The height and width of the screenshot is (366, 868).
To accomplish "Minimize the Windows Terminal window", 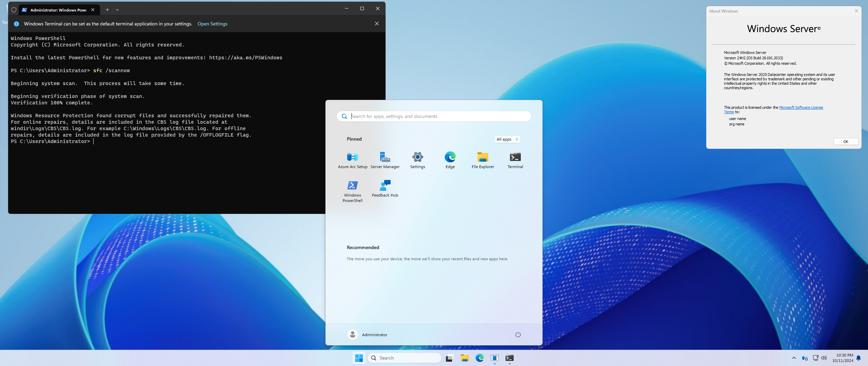I will [x=346, y=8].
